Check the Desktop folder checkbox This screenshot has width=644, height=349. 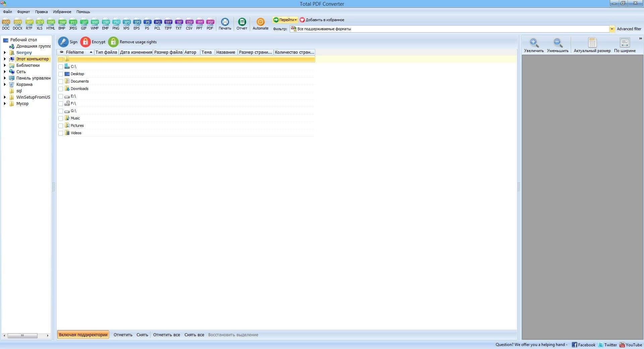(x=61, y=74)
